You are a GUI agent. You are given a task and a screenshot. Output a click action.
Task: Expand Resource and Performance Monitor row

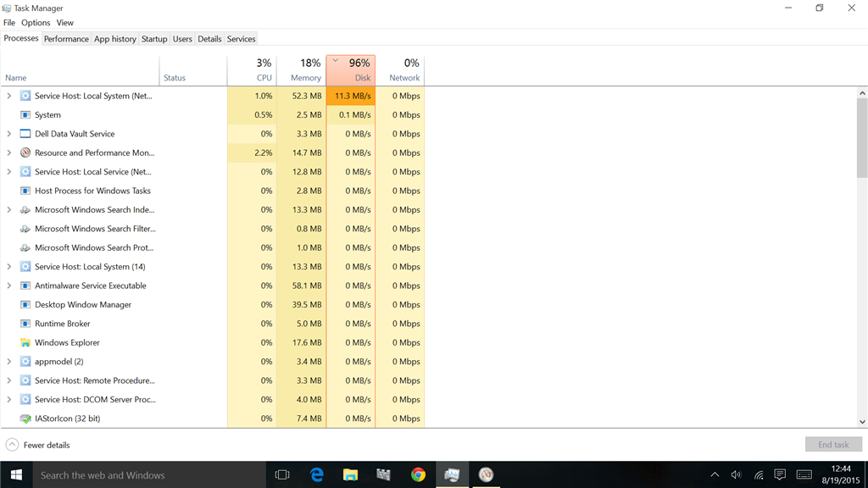click(x=8, y=152)
